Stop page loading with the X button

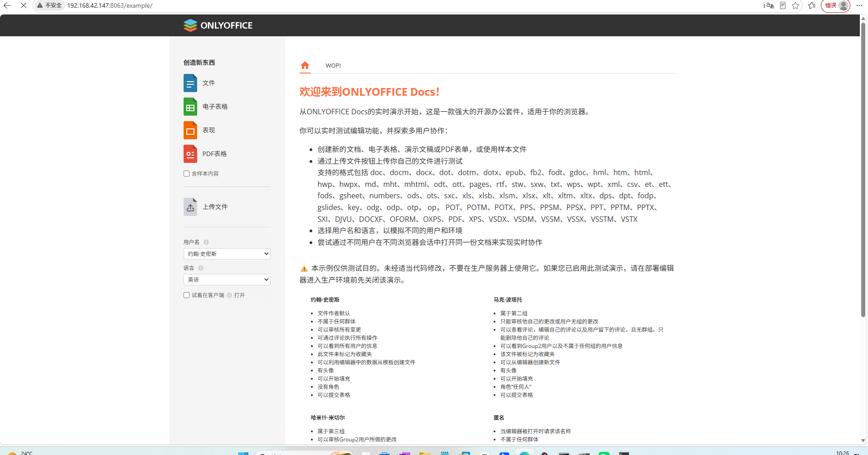(24, 5)
